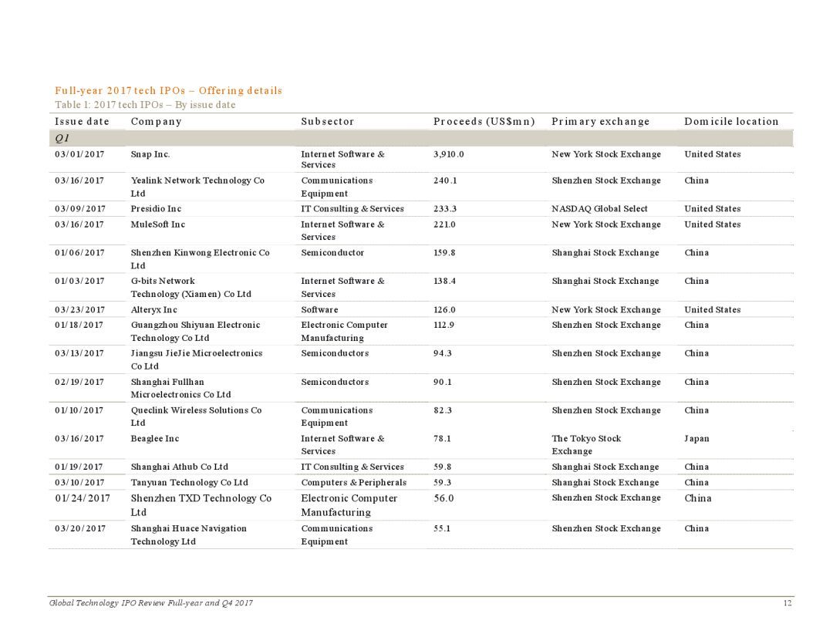Select the Q1 section row

tap(421, 138)
